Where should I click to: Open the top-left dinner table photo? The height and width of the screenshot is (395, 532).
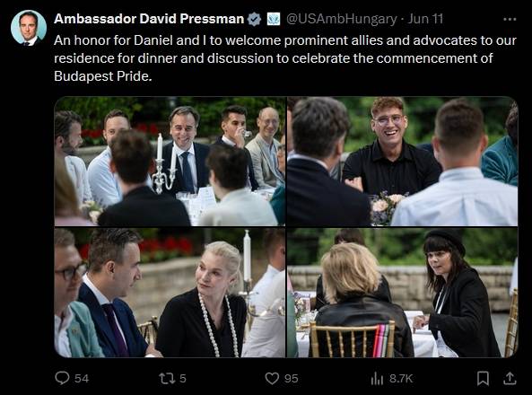click(x=170, y=162)
